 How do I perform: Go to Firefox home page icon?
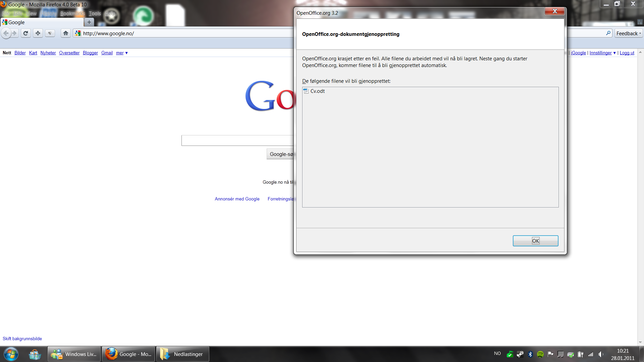[x=66, y=33]
